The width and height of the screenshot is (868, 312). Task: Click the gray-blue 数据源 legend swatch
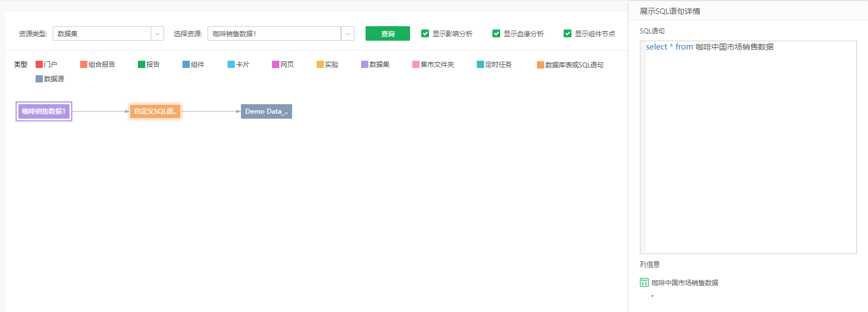pyautogui.click(x=39, y=79)
